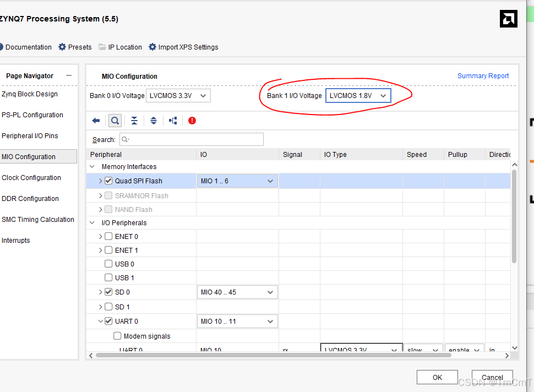Toggle SD 0 checkbox
This screenshot has width=534, height=392.
coord(108,292)
